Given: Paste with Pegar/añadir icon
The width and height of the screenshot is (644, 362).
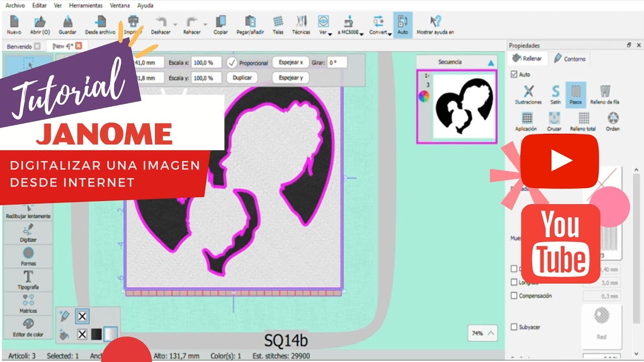Looking at the screenshot, I should pyautogui.click(x=250, y=25).
